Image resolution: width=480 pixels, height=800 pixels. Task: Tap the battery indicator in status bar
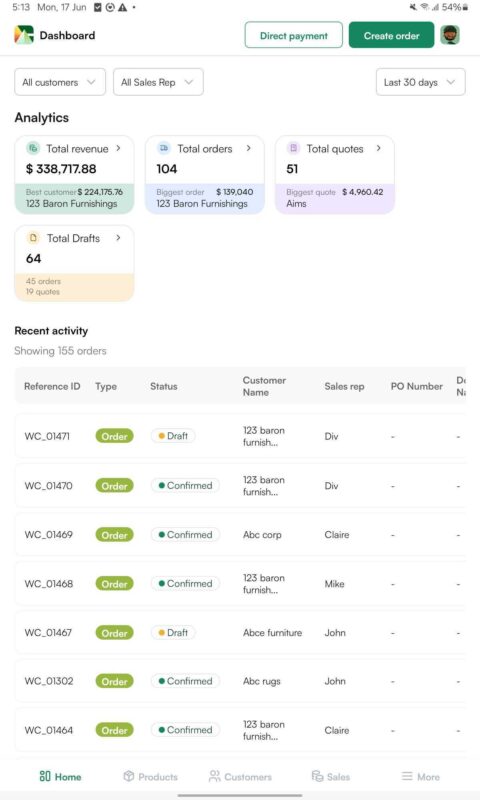click(x=465, y=7)
